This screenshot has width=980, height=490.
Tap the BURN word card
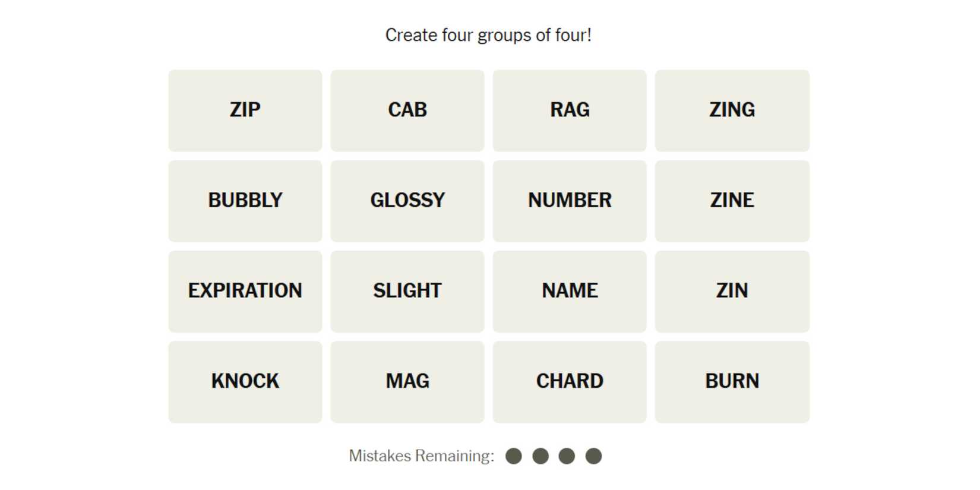pos(732,381)
